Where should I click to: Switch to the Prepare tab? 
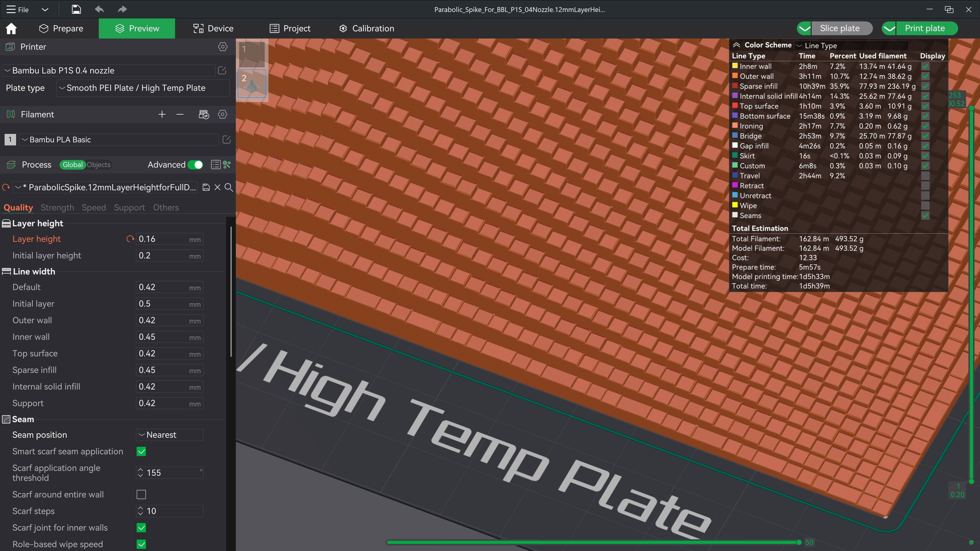point(61,29)
